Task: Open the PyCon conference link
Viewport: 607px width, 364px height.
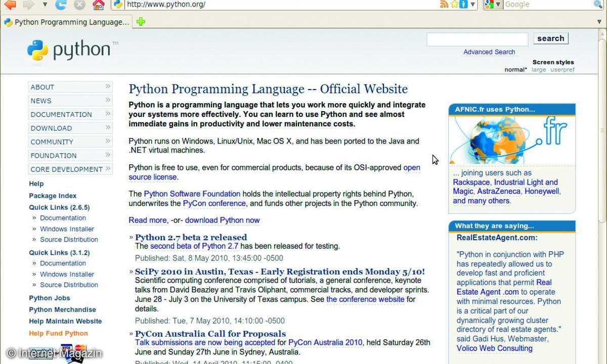Action: click(214, 203)
